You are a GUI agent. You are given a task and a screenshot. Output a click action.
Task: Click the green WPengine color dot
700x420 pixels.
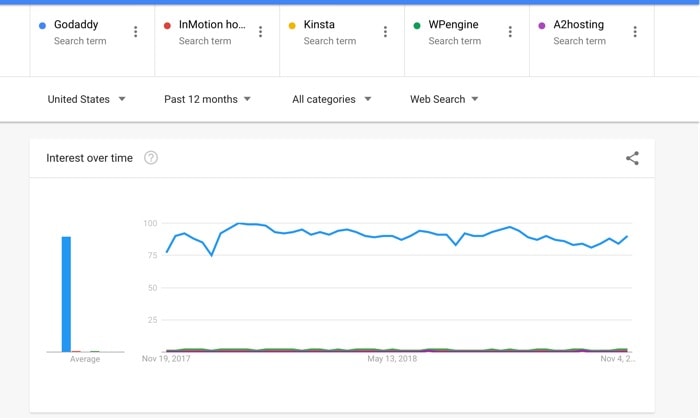tap(417, 25)
